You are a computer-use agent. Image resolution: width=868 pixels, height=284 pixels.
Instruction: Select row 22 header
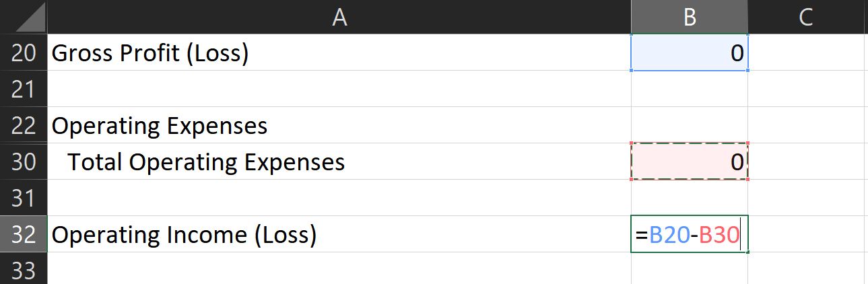pos(24,125)
